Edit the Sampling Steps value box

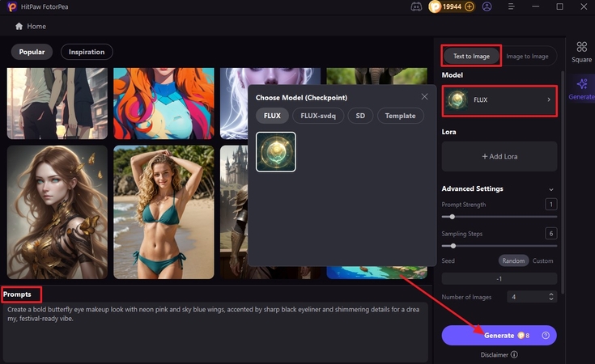pyautogui.click(x=551, y=234)
